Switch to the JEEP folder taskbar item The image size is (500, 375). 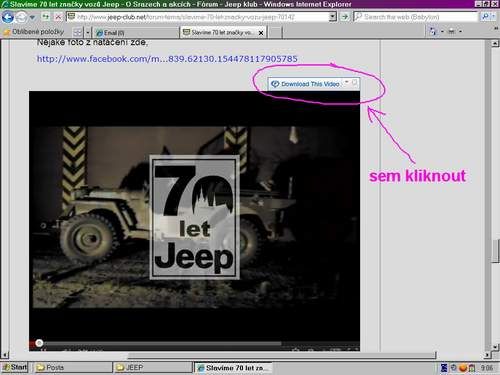coord(152,367)
